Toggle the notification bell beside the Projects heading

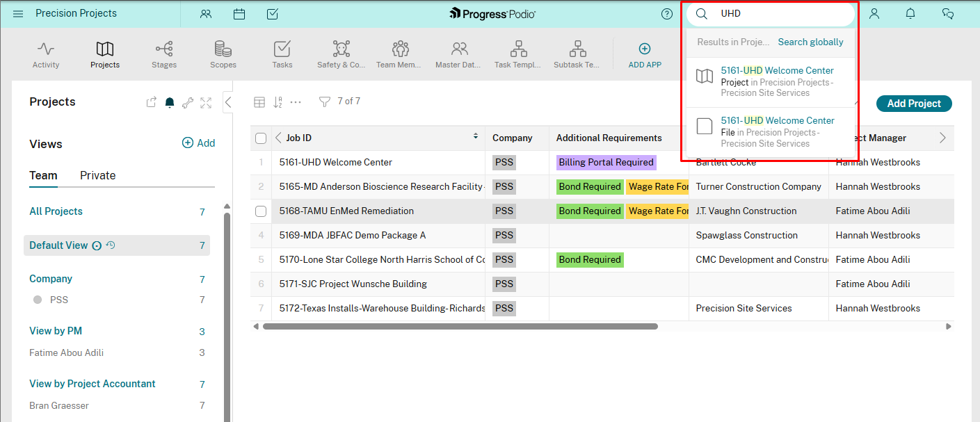click(x=169, y=102)
